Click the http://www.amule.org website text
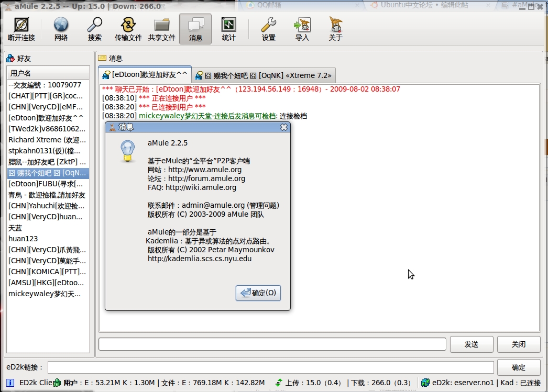The height and width of the screenshot is (392, 548). pyautogui.click(x=205, y=170)
